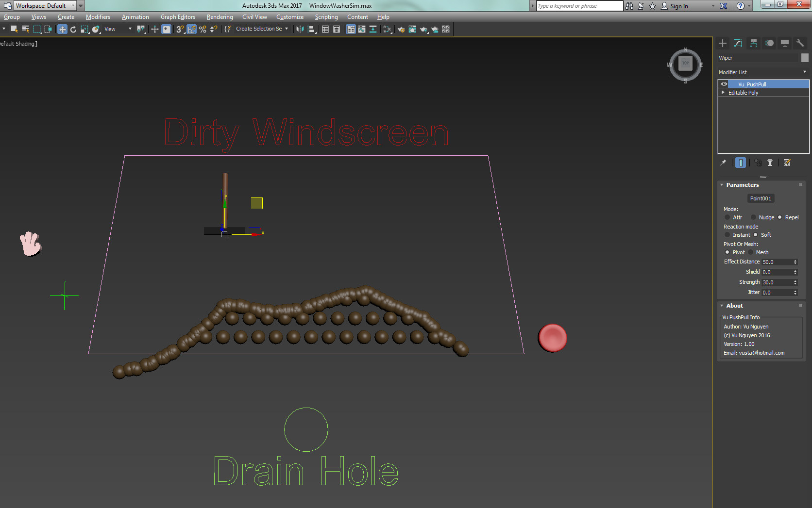Open Configure Modifier Sets icon
This screenshot has width=812, height=508.
click(x=787, y=163)
